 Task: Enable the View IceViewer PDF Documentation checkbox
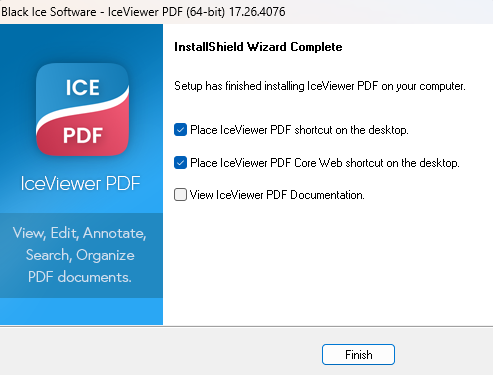pyautogui.click(x=180, y=194)
